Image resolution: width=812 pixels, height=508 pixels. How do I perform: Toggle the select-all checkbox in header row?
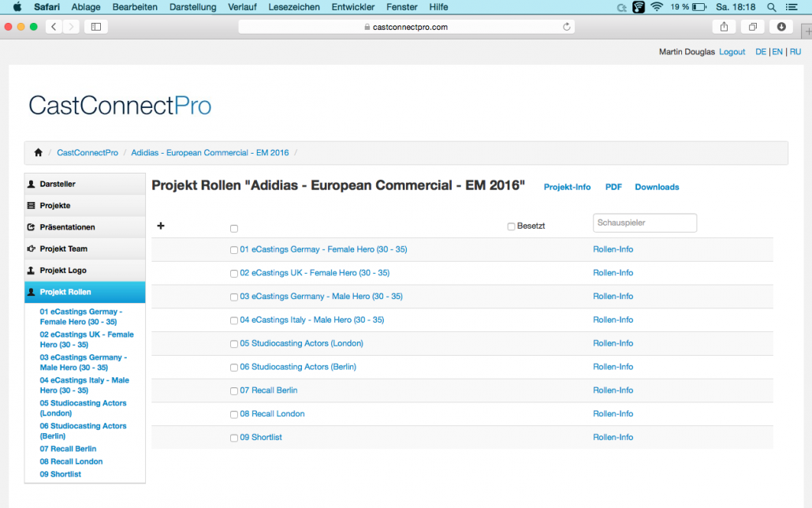pos(234,229)
